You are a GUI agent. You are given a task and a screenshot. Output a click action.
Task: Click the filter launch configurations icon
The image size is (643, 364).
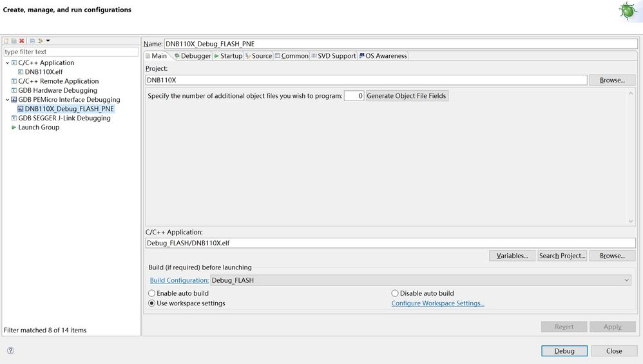pos(40,41)
